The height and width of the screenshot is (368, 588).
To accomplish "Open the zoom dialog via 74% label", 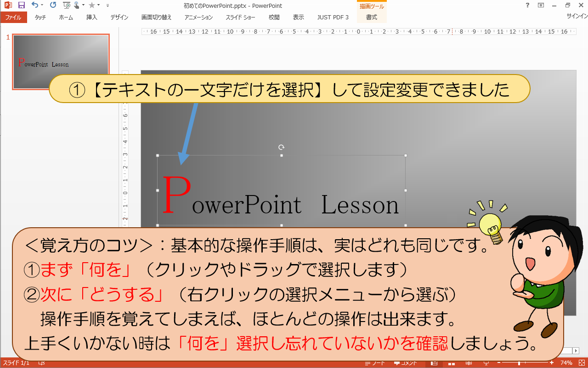I will (566, 363).
